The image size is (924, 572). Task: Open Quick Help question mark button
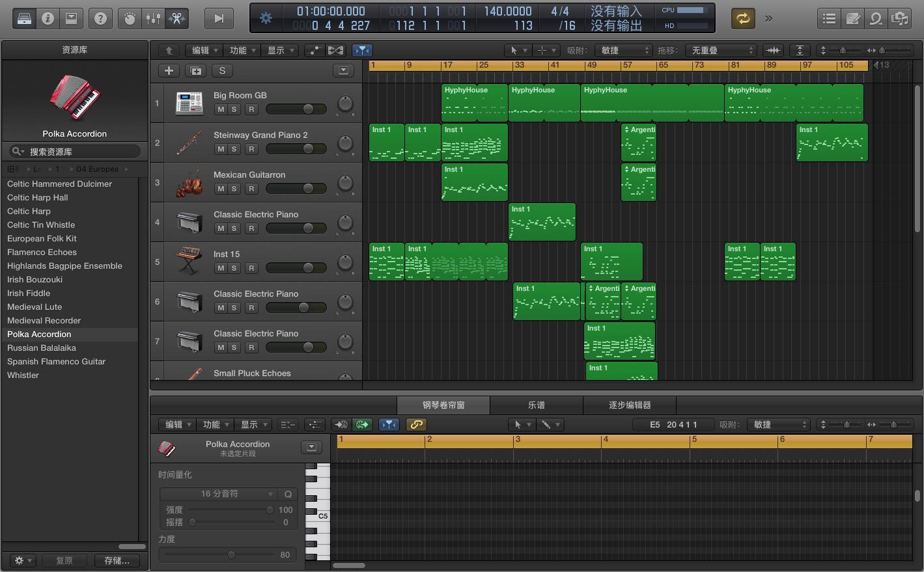[x=100, y=18]
